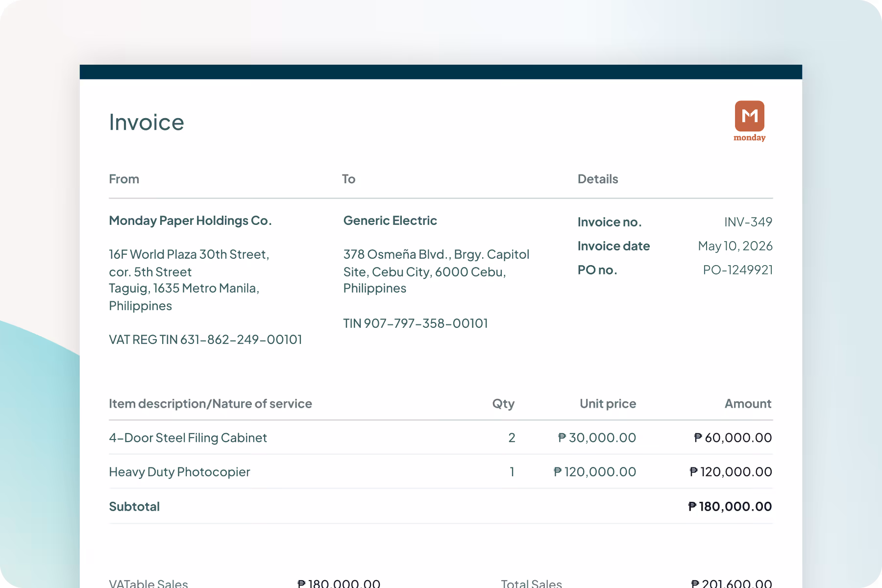The width and height of the screenshot is (882, 588).
Task: Click the Taguig, 1635 Metro Manila line
Action: 184,288
